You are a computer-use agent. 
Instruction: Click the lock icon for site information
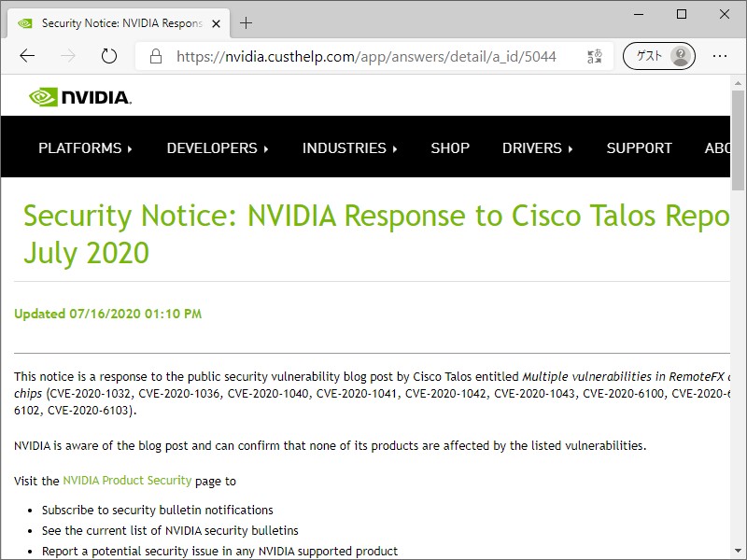pos(155,56)
